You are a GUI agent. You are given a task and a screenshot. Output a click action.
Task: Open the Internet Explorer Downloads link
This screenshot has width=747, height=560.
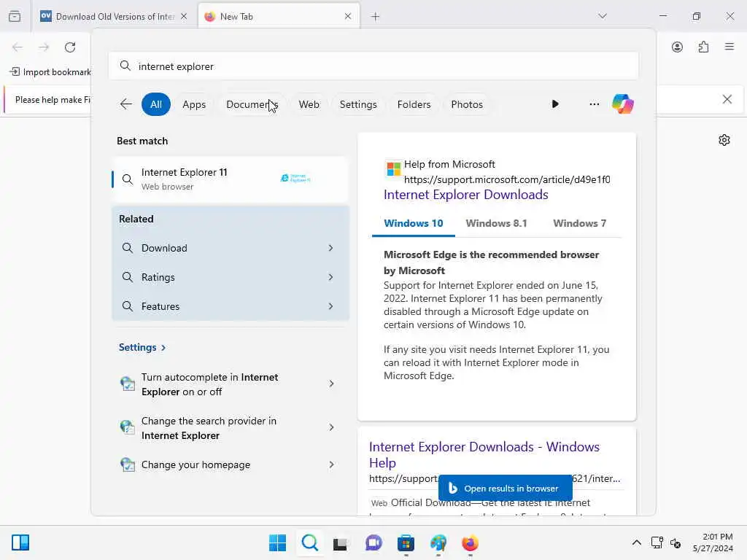[x=465, y=195]
